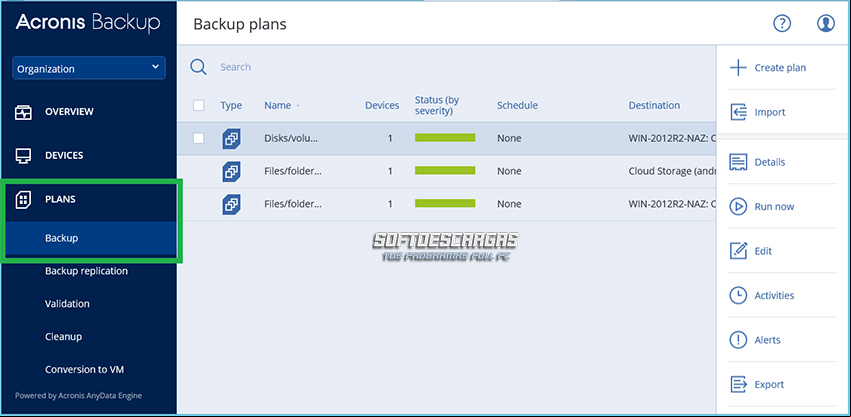
Task: Click the Disks/volu... plan type icon
Action: (x=232, y=139)
